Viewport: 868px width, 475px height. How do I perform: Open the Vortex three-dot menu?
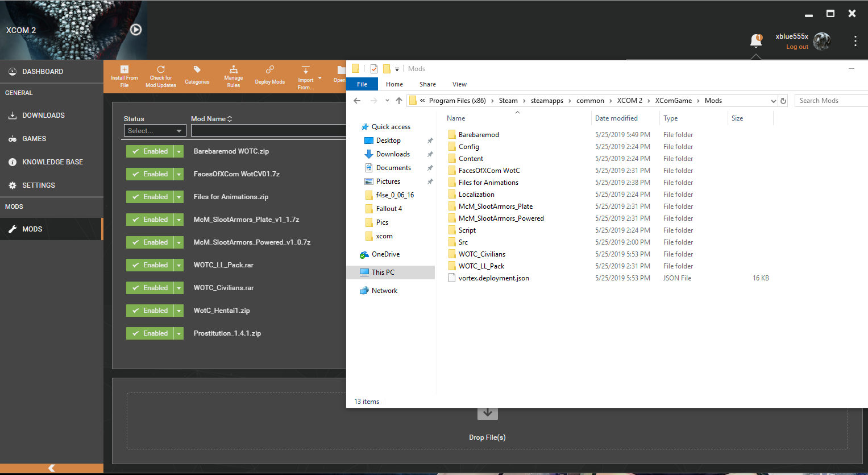point(855,41)
